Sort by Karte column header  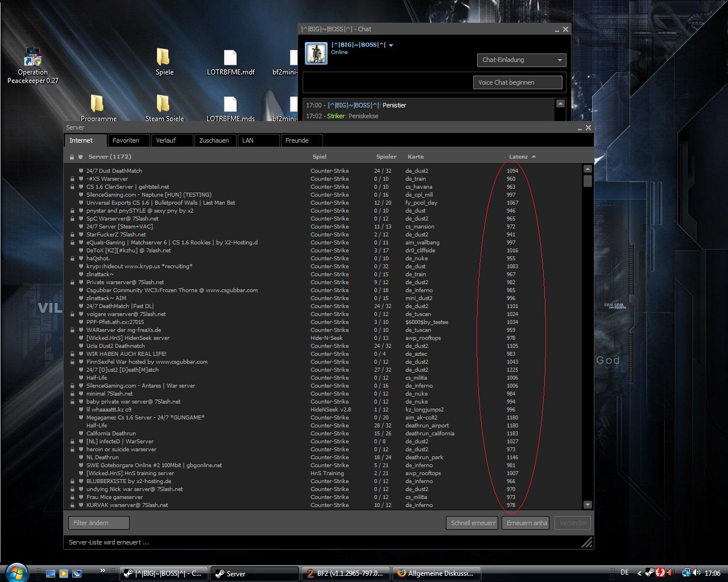coord(415,157)
